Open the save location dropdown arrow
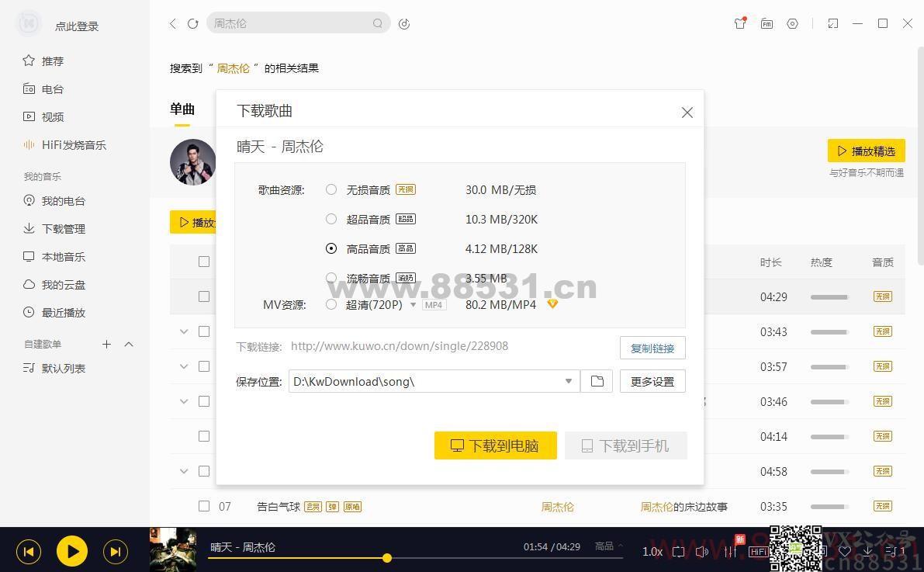This screenshot has height=572, width=924. (569, 381)
